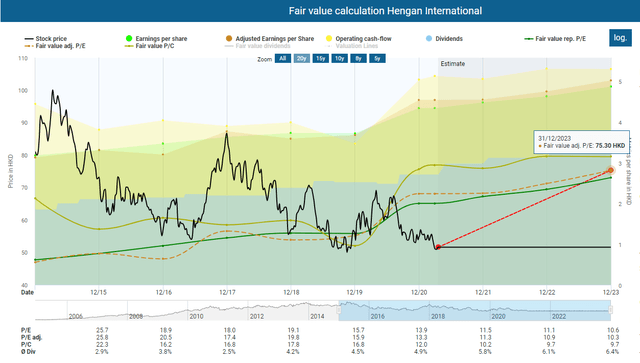Toggle Fair value adj. P/E series
640x363 pixels.
tap(55, 46)
